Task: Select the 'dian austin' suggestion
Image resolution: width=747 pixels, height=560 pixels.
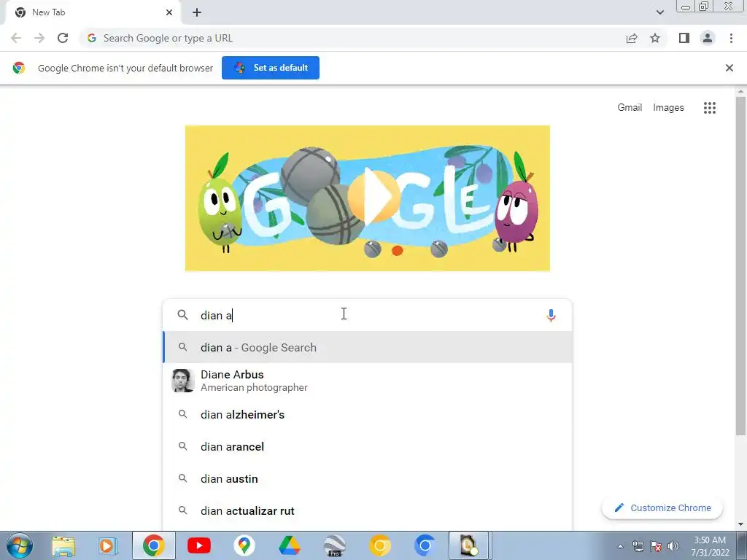Action: coord(368,478)
